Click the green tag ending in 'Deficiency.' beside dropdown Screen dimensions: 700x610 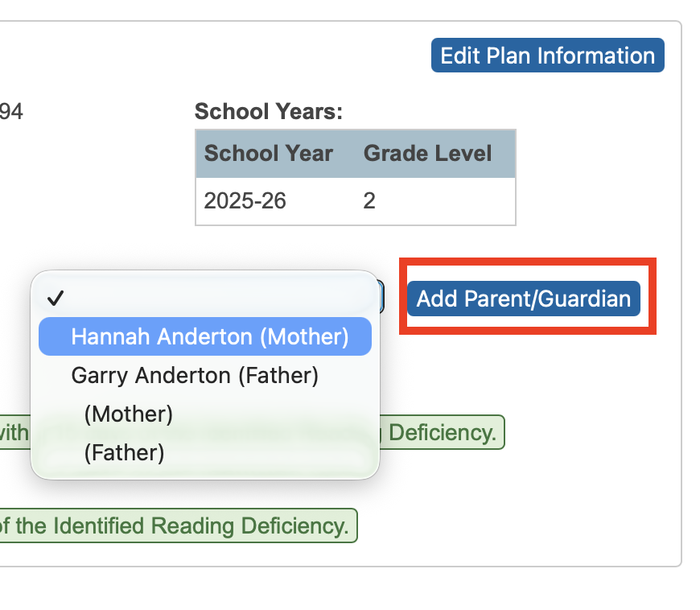443,433
